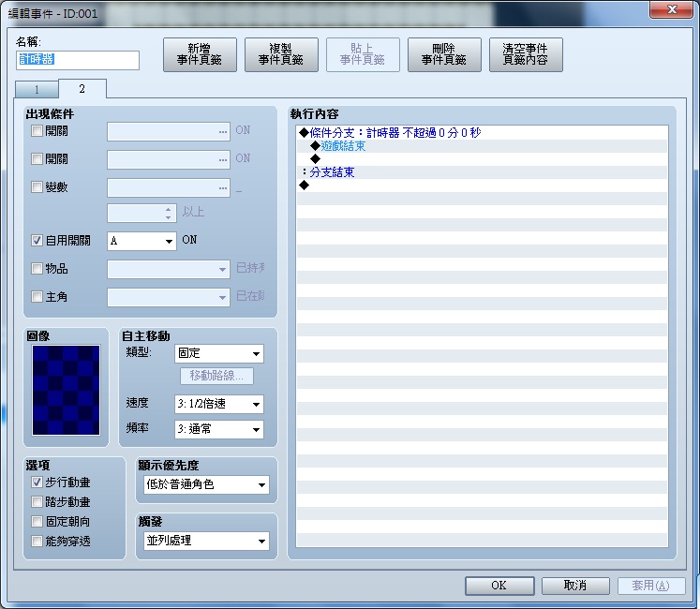Uncheck the 步行動畫 option
The height and width of the screenshot is (609, 700).
(37, 483)
